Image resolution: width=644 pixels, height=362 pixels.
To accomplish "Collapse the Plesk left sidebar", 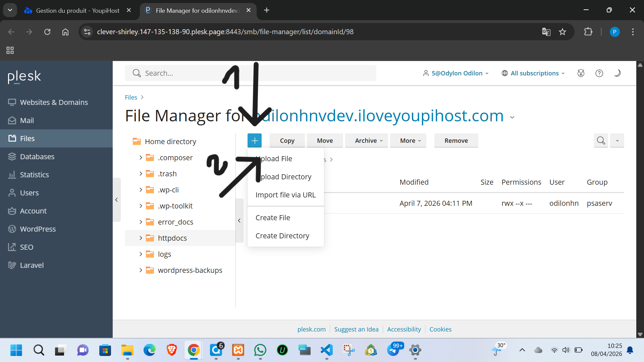I will coord(116,200).
